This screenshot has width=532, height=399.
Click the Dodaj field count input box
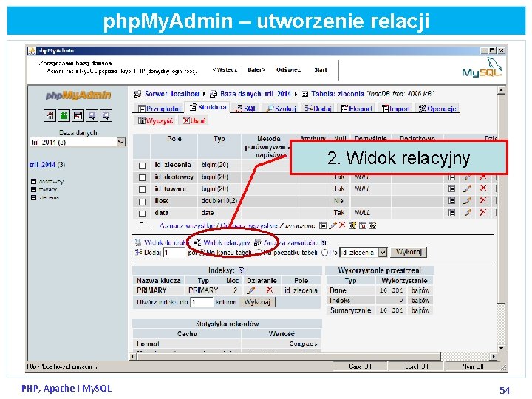coord(174,253)
